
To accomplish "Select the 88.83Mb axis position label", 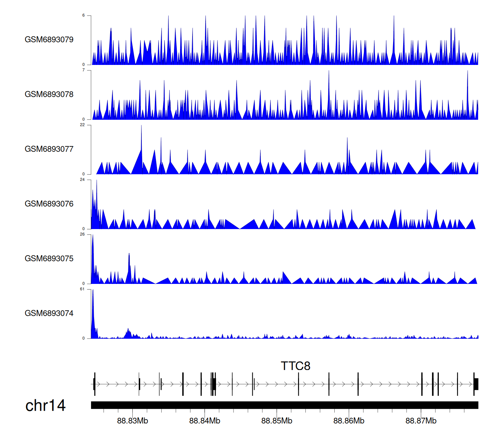I will click(x=132, y=421).
